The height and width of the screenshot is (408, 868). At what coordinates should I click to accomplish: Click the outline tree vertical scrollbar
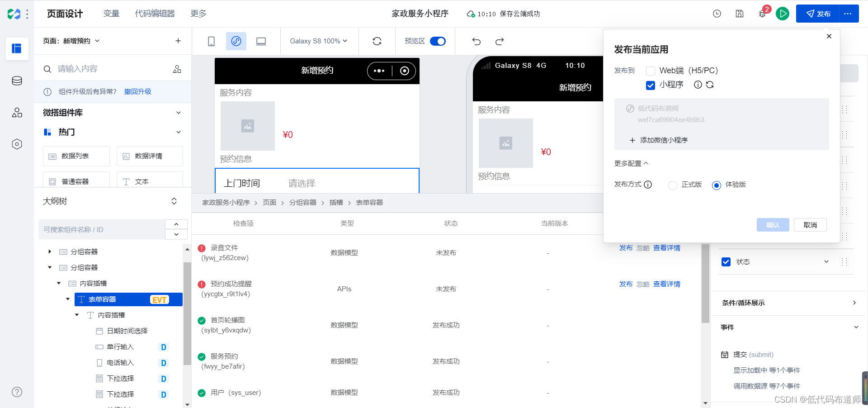[x=187, y=313]
